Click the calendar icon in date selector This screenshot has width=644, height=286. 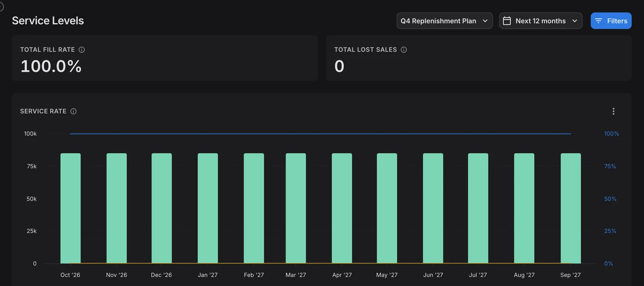[507, 21]
